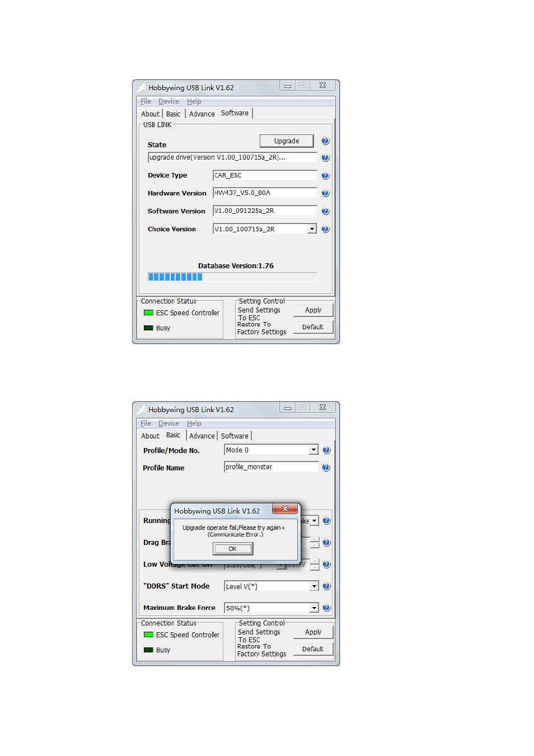
Task: Click help icon beside the Upgrade button
Action: [x=325, y=141]
